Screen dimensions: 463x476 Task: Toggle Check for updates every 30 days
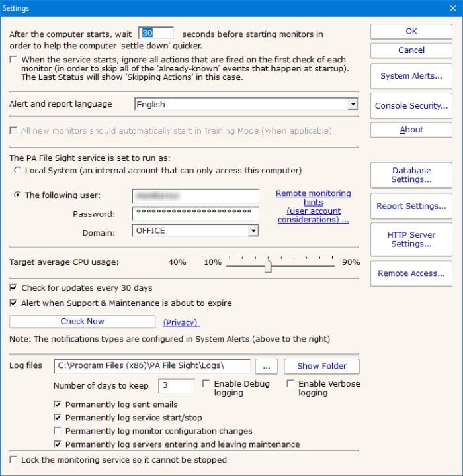point(15,288)
